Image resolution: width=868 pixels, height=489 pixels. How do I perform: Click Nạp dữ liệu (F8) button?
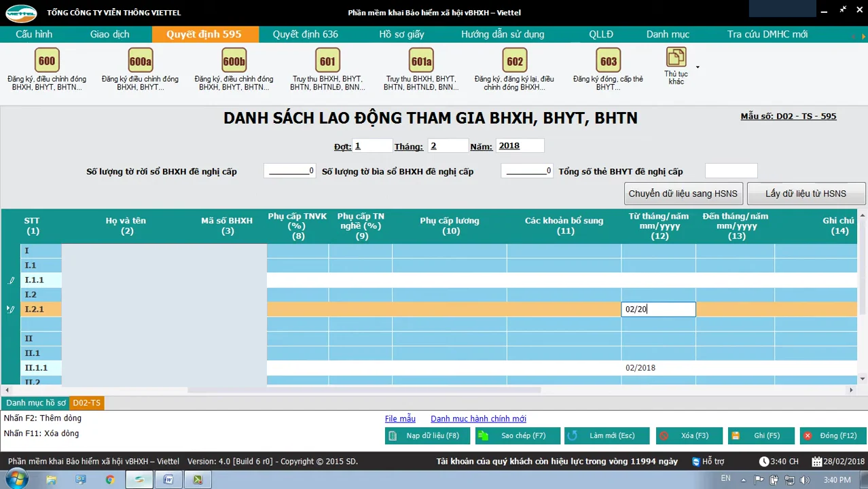tap(427, 435)
